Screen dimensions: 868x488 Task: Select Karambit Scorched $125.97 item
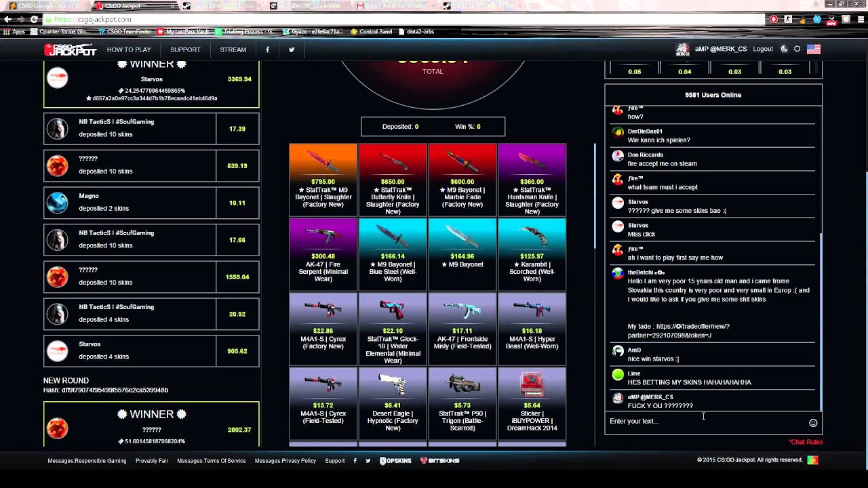pyautogui.click(x=532, y=253)
